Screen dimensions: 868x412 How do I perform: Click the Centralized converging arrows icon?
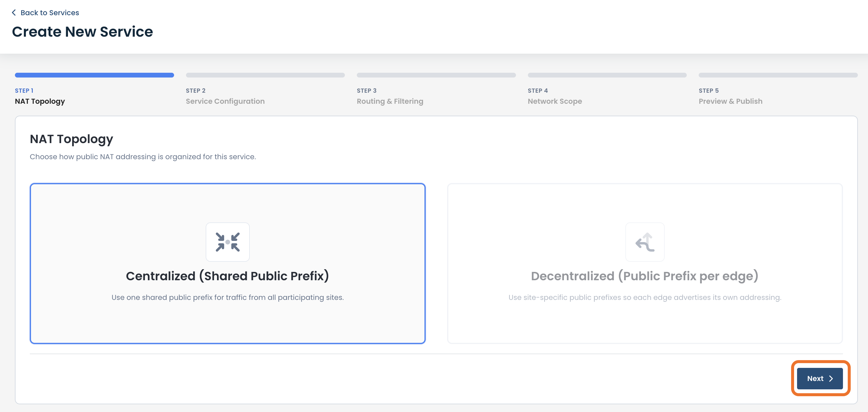228,242
